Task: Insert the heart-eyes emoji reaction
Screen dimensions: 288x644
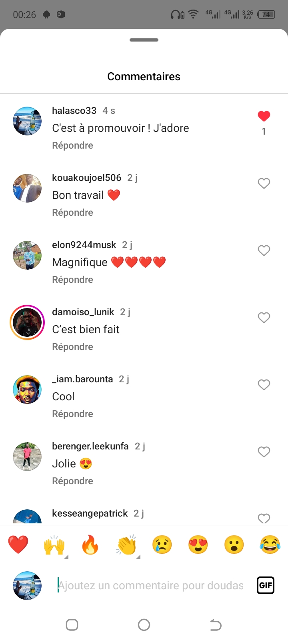Action: coord(198,545)
